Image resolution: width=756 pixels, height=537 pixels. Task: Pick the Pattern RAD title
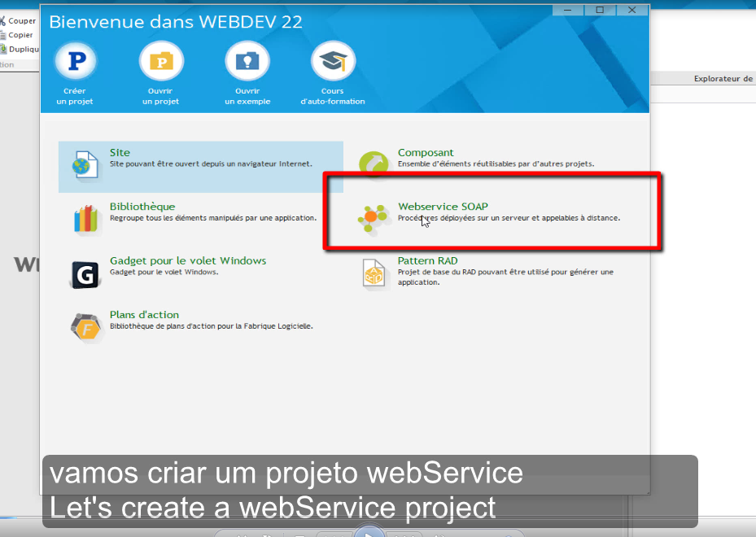pos(428,261)
